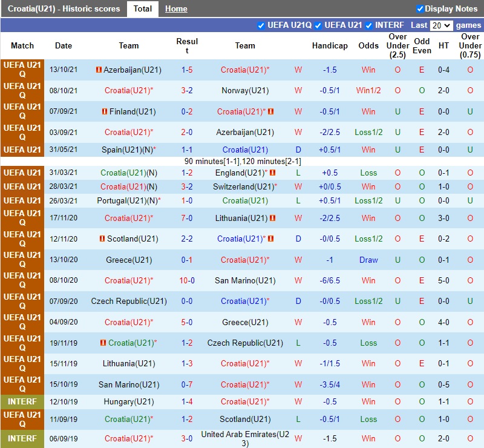Switch to the Home tab
Viewport: 484px width, 448px height.
coord(176,9)
